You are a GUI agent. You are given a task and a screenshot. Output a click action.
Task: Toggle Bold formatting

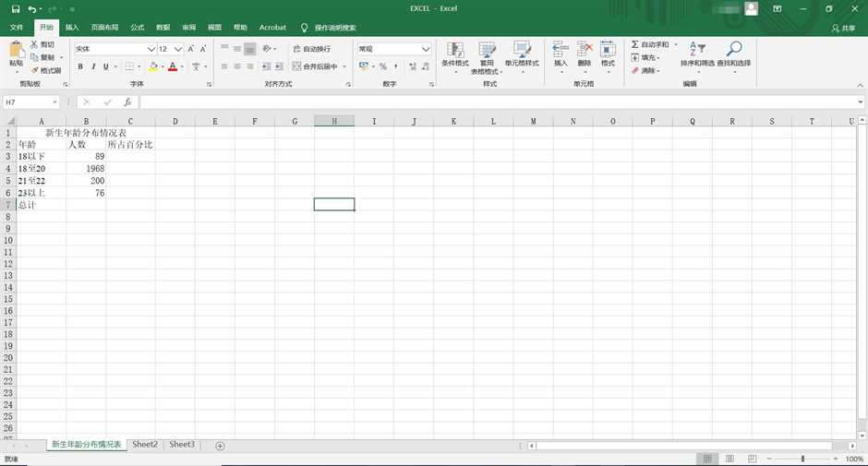(x=80, y=66)
